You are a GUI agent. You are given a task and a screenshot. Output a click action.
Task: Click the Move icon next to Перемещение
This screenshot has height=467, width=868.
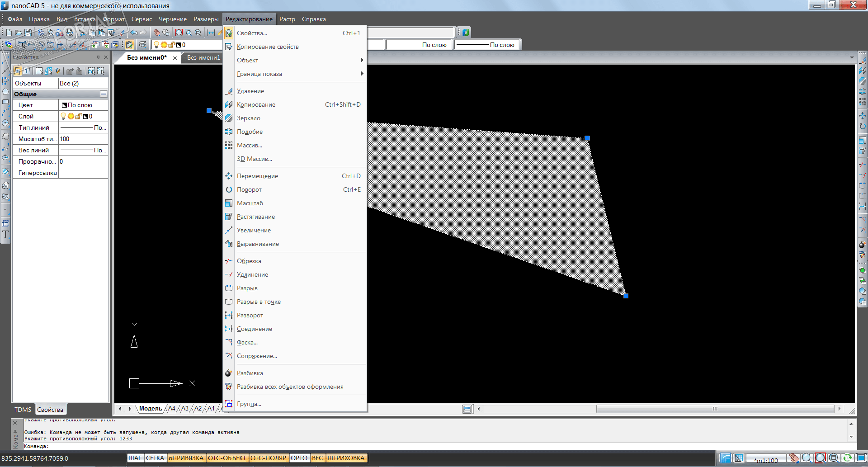(229, 176)
